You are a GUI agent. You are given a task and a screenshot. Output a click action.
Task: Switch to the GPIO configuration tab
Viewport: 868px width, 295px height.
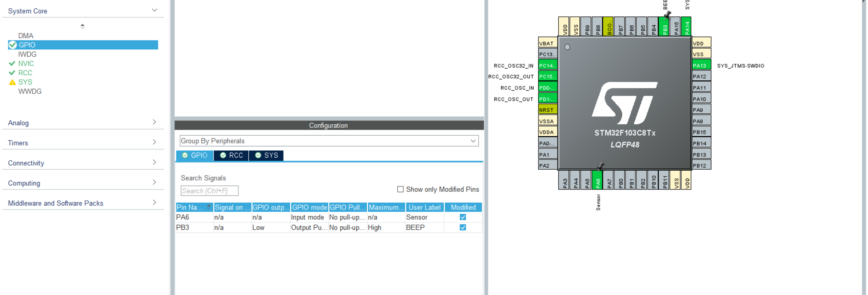pos(195,156)
